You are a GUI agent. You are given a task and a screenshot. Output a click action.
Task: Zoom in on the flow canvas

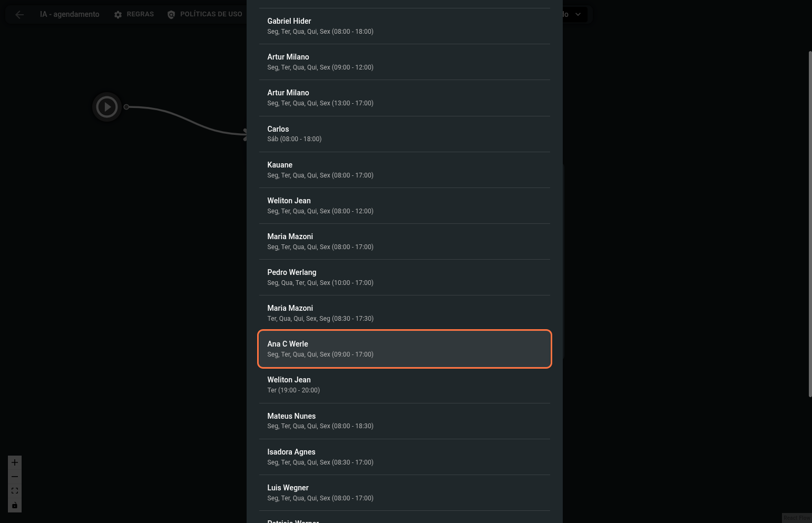tap(15, 462)
